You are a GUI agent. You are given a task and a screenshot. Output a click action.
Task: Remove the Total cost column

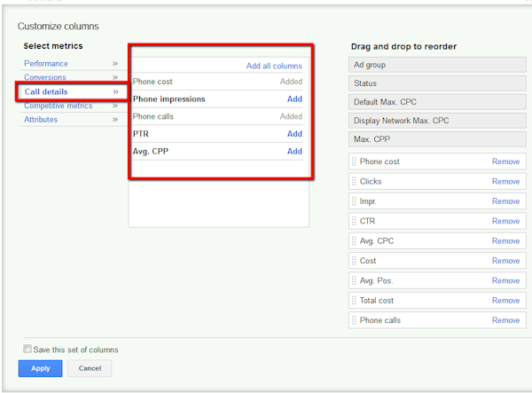point(506,301)
